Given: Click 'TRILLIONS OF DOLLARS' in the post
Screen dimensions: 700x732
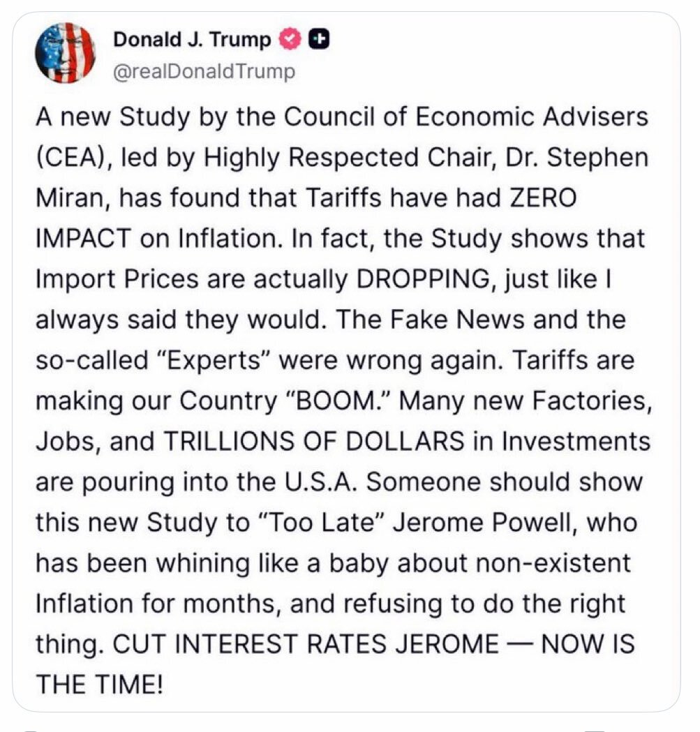Looking at the screenshot, I should tap(314, 442).
